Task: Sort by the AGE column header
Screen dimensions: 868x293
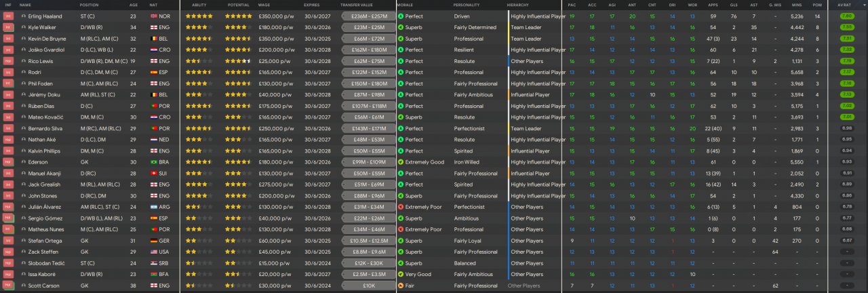Action: pos(133,5)
